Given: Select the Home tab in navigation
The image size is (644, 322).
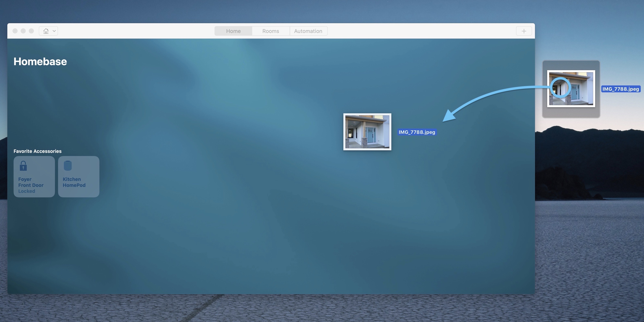Looking at the screenshot, I should coord(233,31).
